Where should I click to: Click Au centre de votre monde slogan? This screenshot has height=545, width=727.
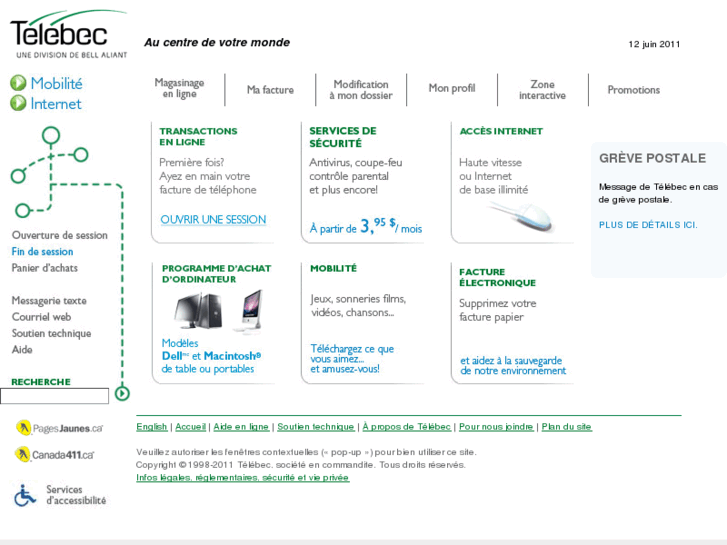217,42
